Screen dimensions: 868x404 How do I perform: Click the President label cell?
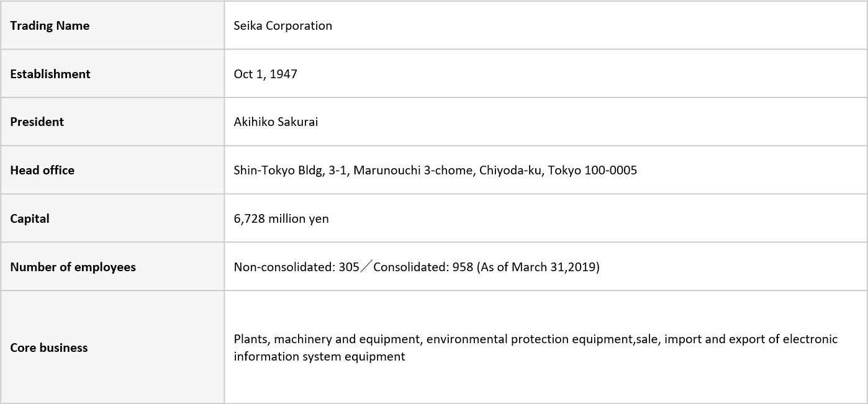(112, 122)
